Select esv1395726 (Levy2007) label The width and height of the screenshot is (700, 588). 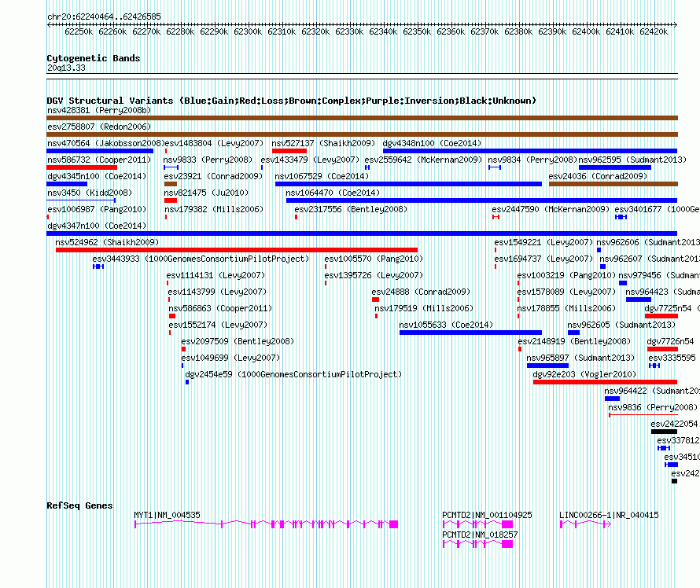(374, 275)
